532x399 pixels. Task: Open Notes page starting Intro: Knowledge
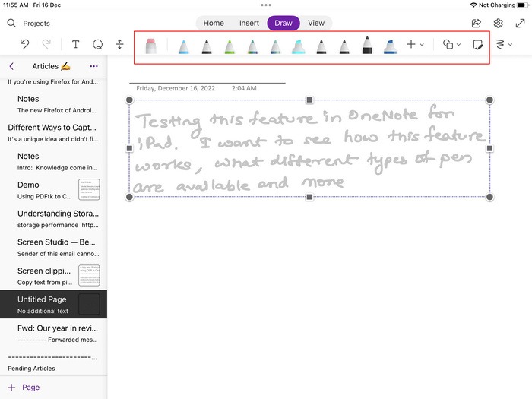click(x=53, y=161)
